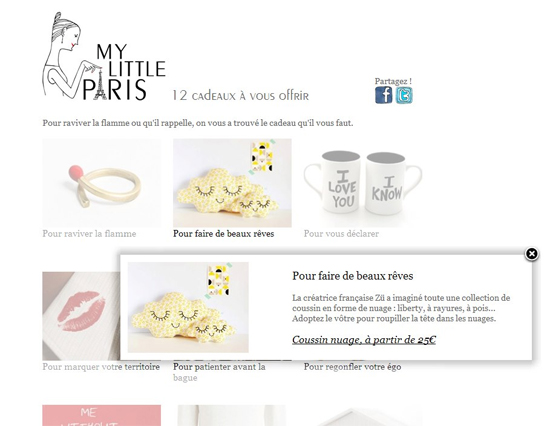Share the page on Facebook
The image size is (550, 426).
(x=384, y=95)
